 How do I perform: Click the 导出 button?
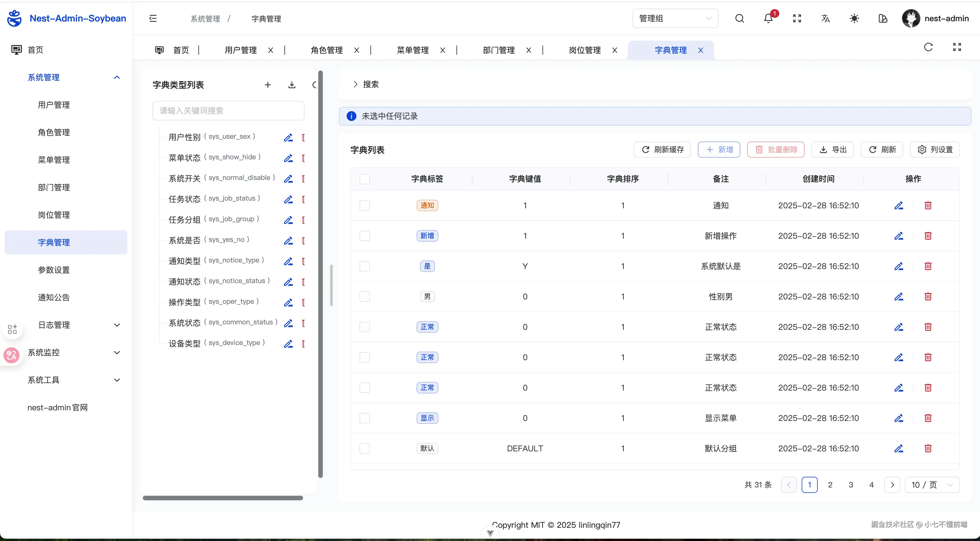click(832, 150)
